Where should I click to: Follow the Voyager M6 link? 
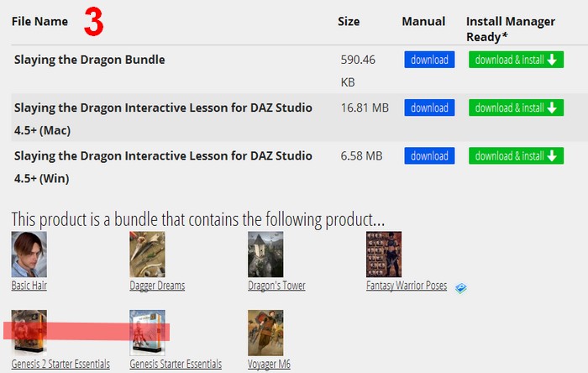tap(270, 364)
